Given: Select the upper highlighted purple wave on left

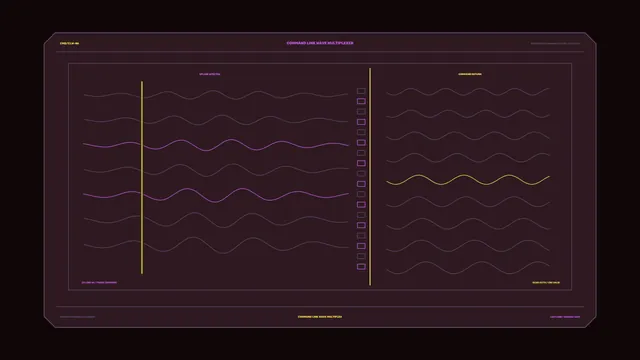Looking at the screenshot, I should pyautogui.click(x=216, y=145).
